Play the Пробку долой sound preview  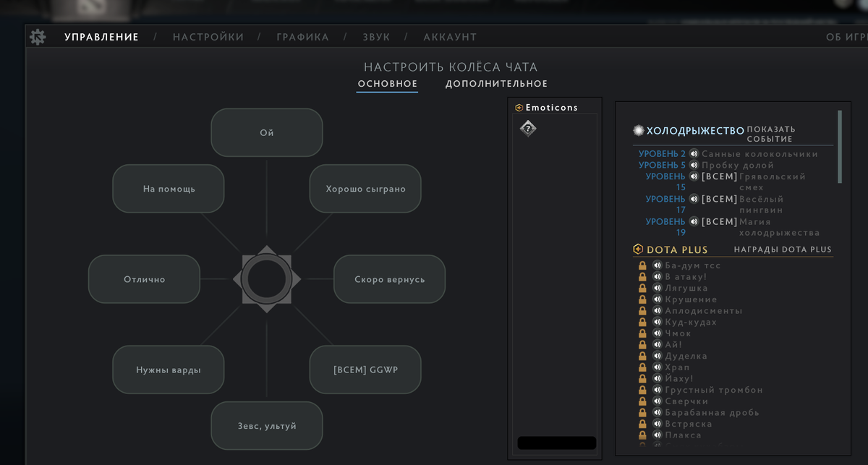pos(694,165)
